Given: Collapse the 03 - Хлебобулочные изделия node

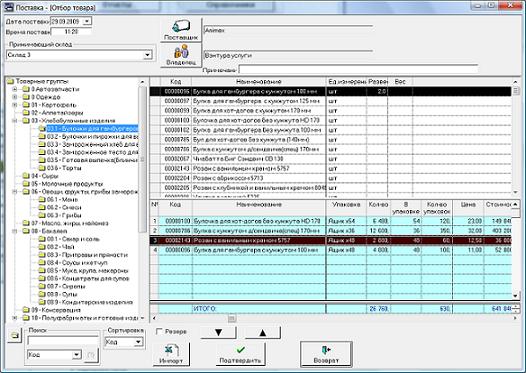Looking at the screenshot, I should [x=15, y=121].
